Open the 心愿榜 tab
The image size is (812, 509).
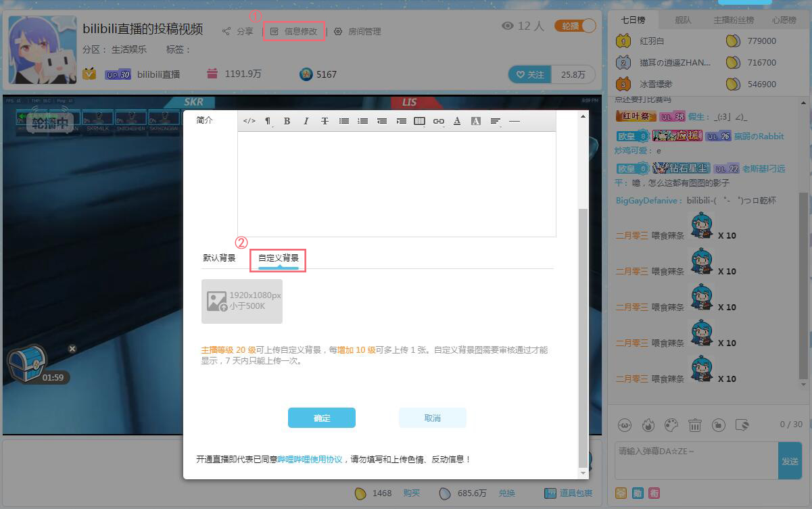click(784, 20)
